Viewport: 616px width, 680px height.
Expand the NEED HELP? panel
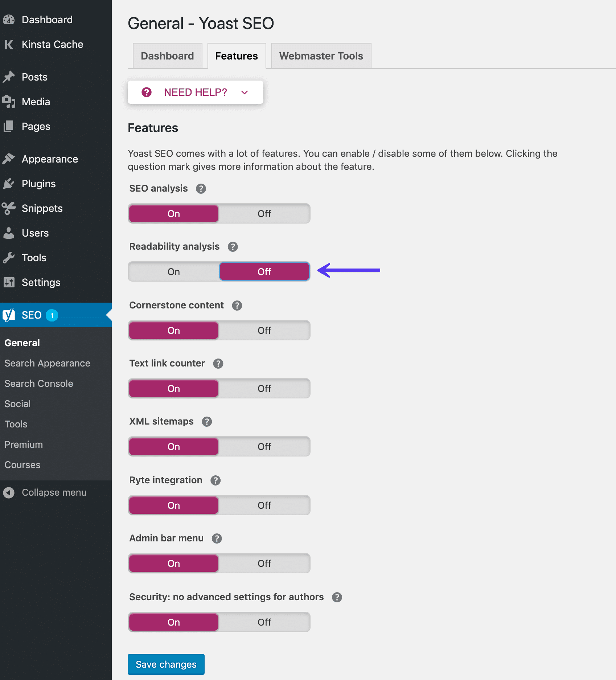coord(195,92)
